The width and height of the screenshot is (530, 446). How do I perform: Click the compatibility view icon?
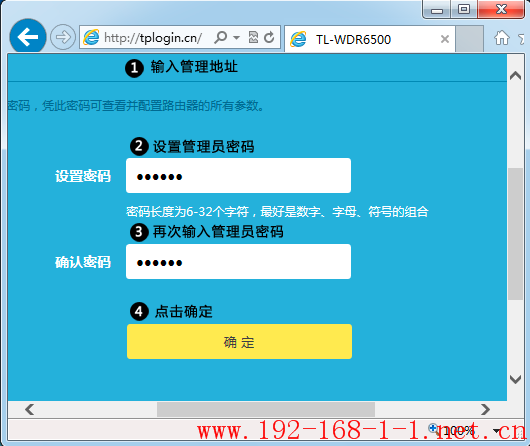click(253, 37)
